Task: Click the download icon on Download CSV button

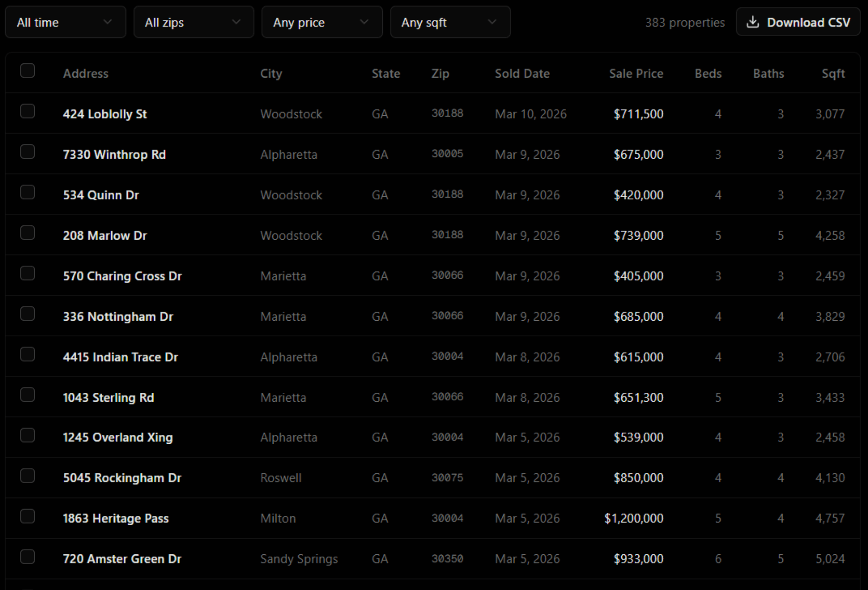Action: pyautogui.click(x=754, y=22)
